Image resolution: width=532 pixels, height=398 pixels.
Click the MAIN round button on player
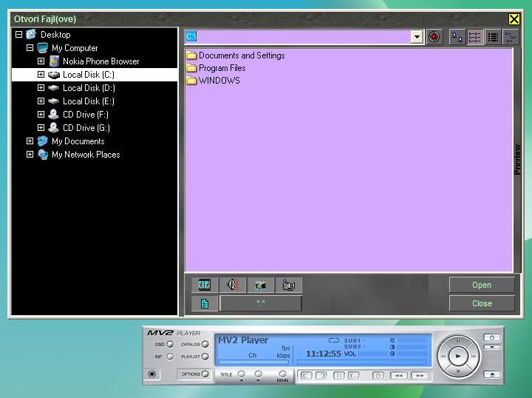pos(282,374)
